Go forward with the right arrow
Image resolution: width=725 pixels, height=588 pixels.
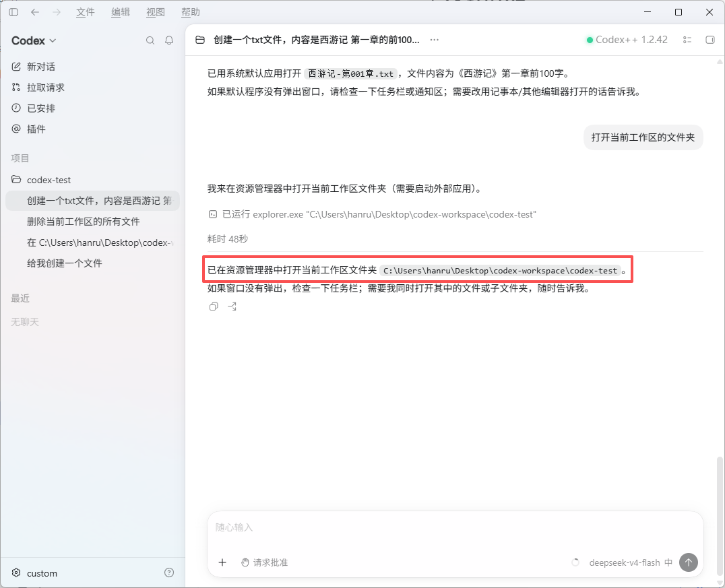pyautogui.click(x=57, y=13)
